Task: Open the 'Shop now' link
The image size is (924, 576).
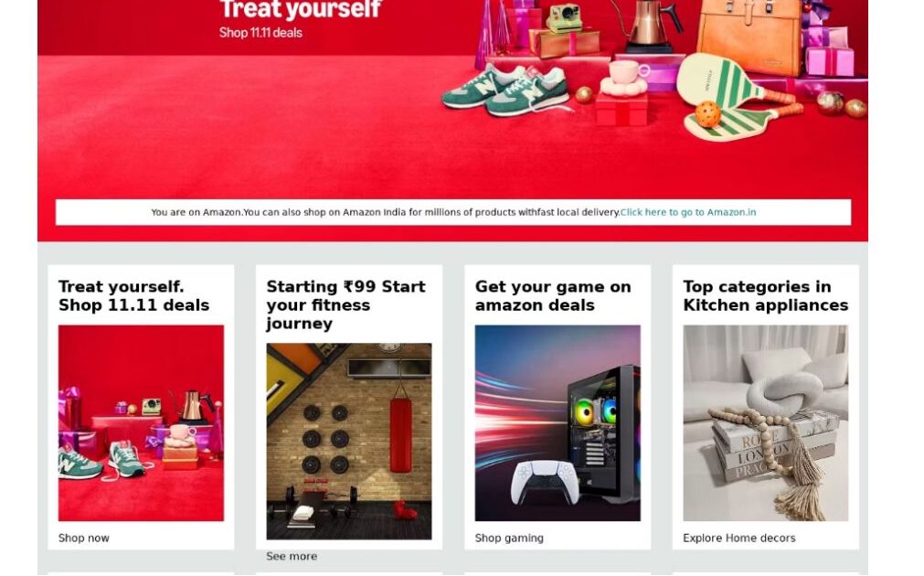Action: point(84,538)
